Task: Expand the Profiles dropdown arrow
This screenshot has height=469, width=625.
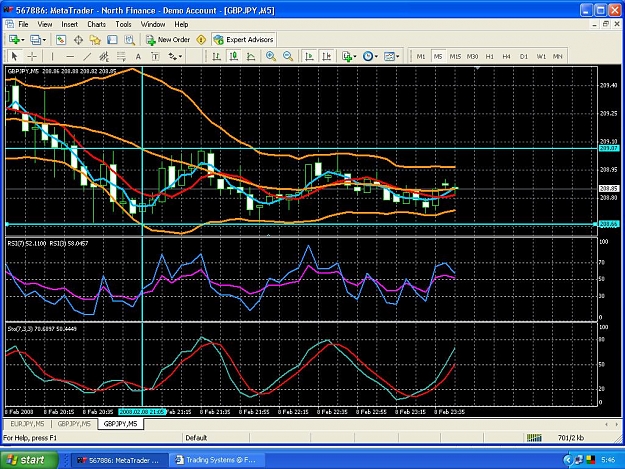Action: [x=44, y=40]
